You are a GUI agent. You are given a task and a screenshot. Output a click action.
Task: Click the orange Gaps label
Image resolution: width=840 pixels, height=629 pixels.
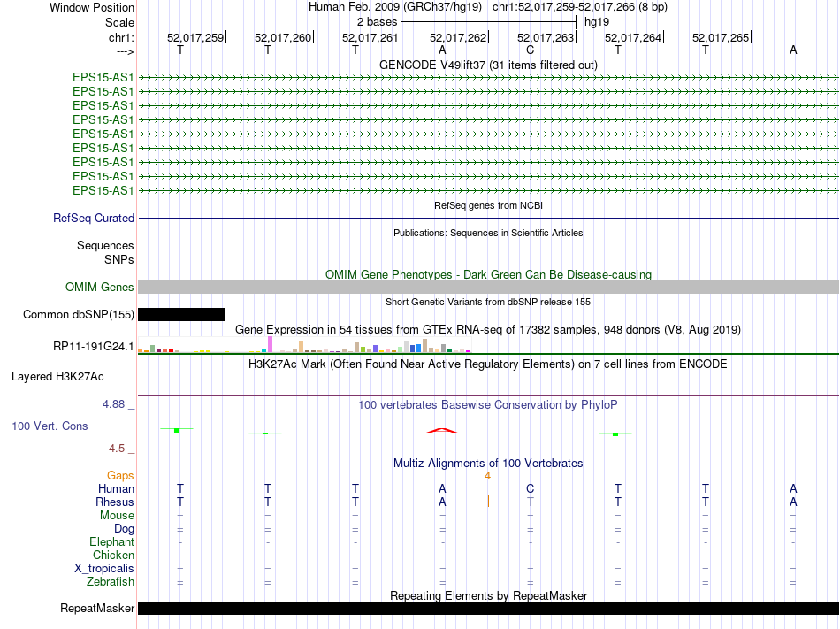click(x=120, y=475)
